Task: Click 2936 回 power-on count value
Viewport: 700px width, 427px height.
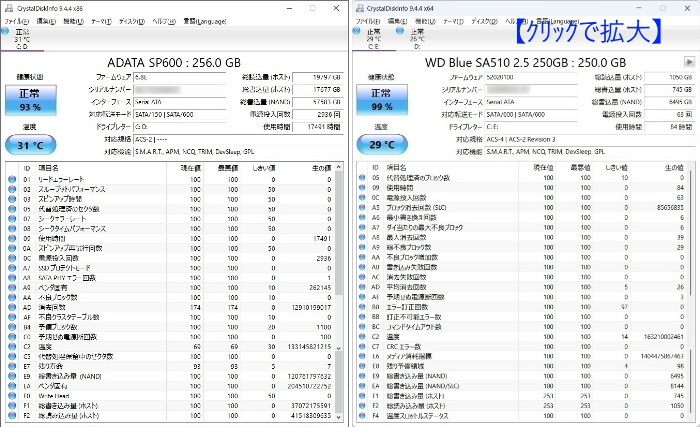Action: pos(319,114)
